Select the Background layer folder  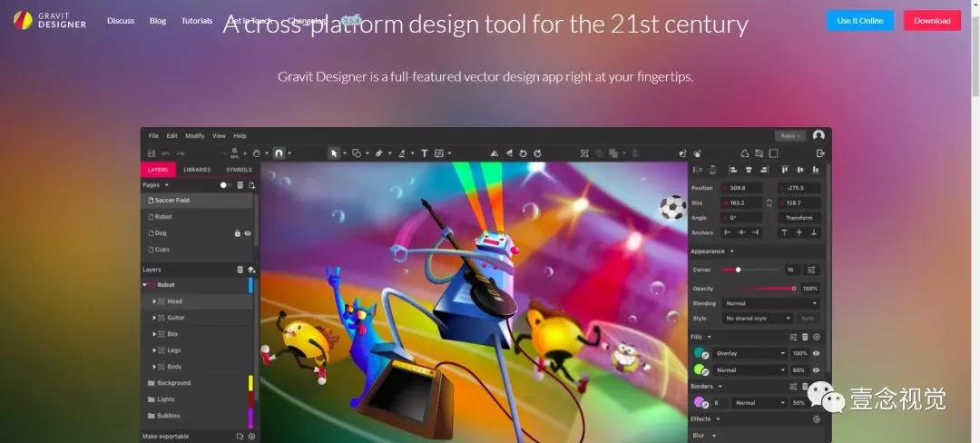tap(197, 383)
